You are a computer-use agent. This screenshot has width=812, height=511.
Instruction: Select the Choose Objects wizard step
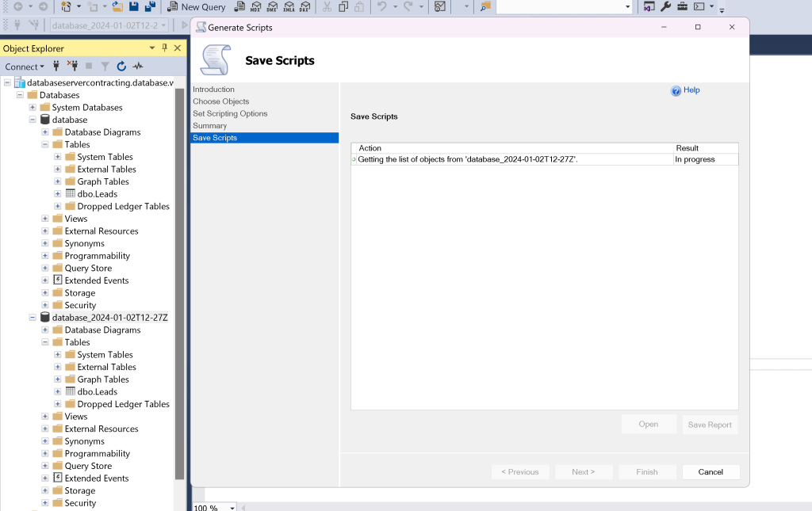(x=221, y=101)
